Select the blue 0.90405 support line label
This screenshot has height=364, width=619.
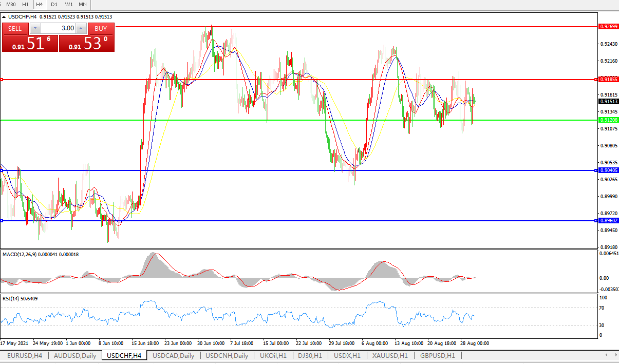coord(608,170)
